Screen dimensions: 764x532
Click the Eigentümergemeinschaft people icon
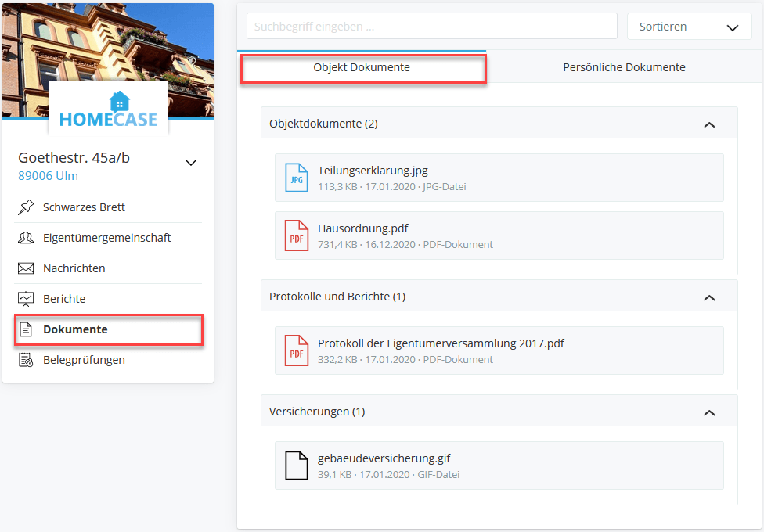coord(26,238)
